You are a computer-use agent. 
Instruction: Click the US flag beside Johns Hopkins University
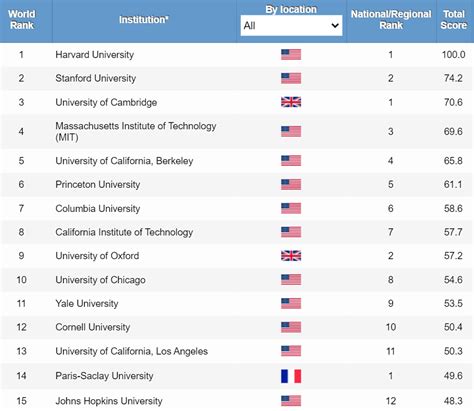291,401
